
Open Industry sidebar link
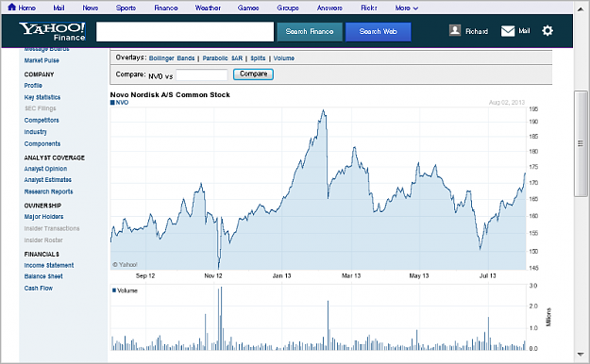click(x=35, y=132)
